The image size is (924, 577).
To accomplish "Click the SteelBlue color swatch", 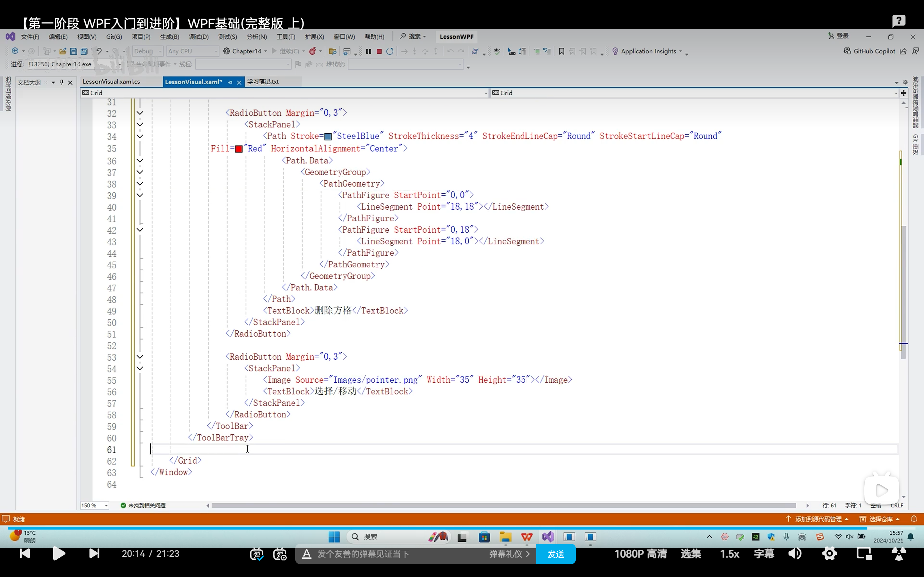I will [328, 137].
